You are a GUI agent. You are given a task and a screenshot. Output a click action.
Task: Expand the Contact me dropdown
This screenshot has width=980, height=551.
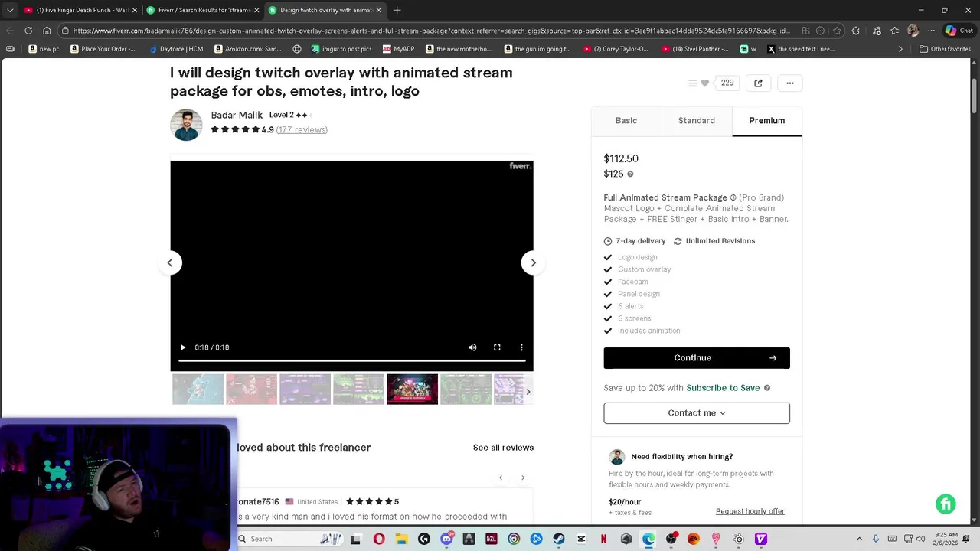point(697,412)
